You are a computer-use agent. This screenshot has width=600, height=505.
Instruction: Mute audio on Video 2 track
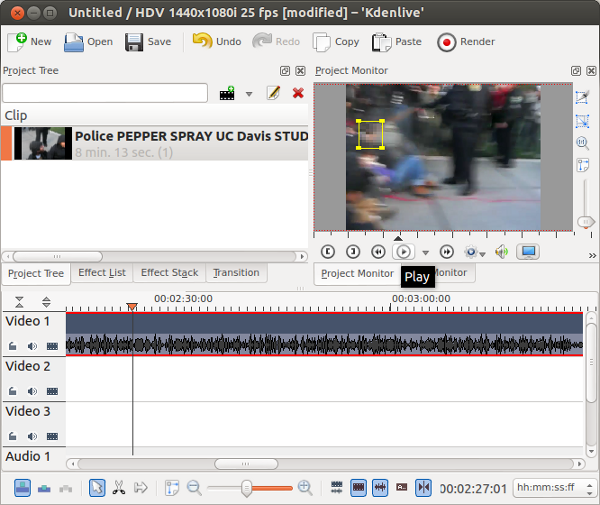point(32,391)
